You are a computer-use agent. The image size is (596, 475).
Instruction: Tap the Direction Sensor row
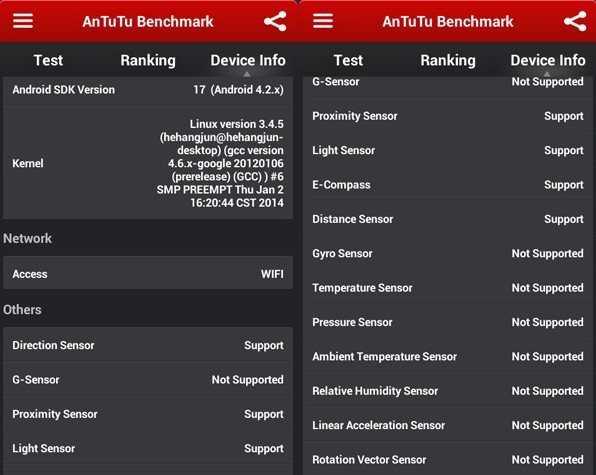pos(148,345)
